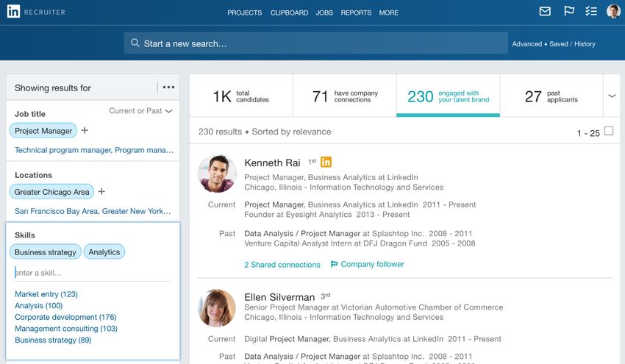The width and height of the screenshot is (625, 364).
Task: Open Kenneth Rai's name link
Action: pos(272,163)
